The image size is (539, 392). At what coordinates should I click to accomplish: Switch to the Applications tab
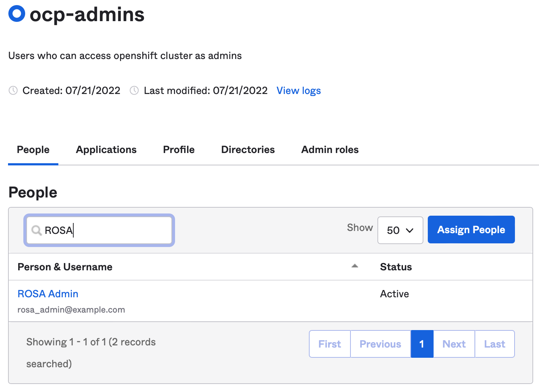click(106, 149)
